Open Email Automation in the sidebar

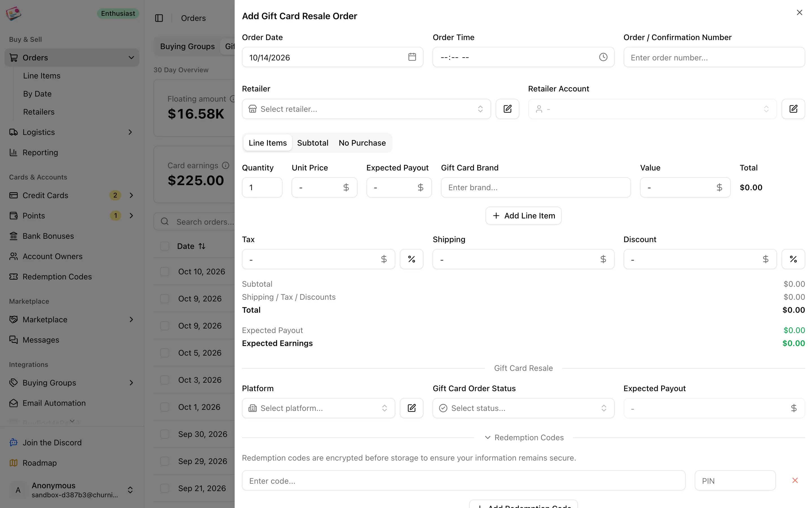pos(72,403)
